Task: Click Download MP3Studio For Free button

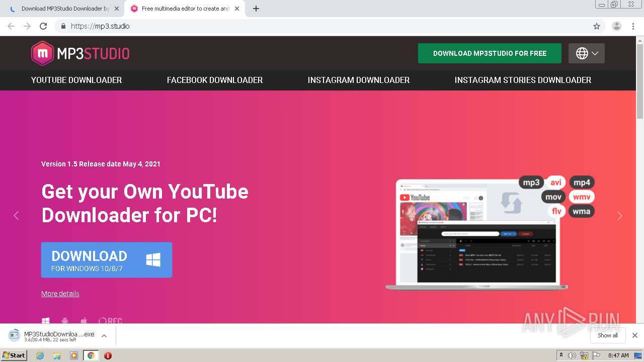Action: click(490, 53)
